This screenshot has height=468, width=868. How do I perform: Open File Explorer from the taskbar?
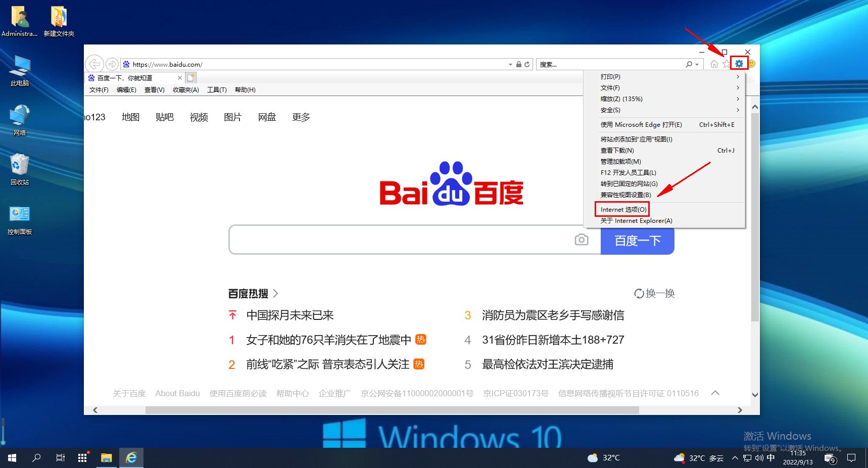click(x=106, y=458)
